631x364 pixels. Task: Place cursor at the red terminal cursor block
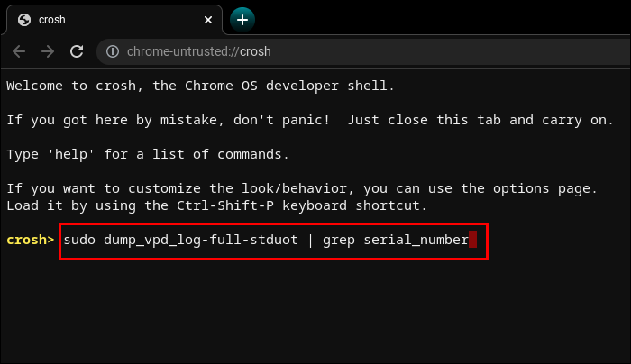(472, 240)
